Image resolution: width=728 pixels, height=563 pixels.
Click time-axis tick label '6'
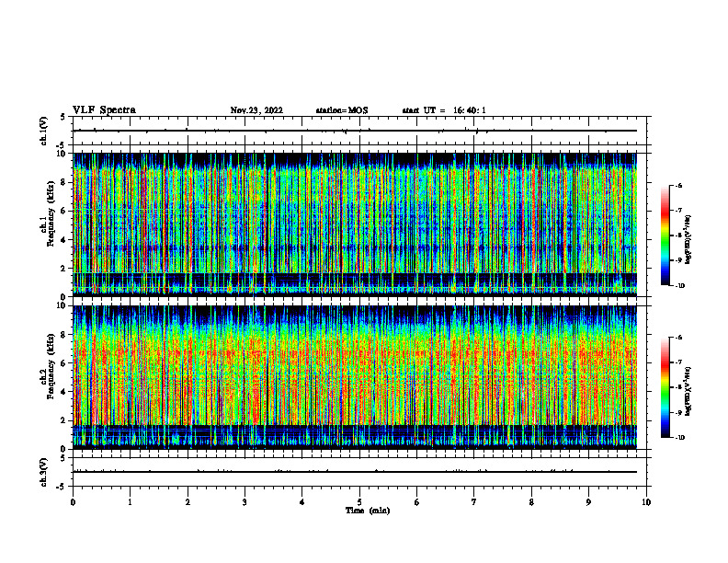[417, 502]
